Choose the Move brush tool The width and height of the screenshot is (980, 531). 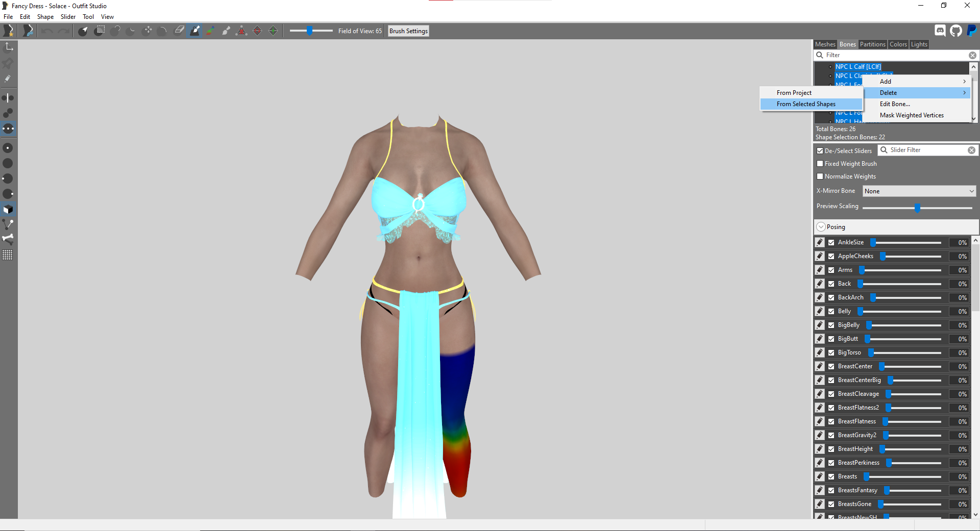click(148, 31)
